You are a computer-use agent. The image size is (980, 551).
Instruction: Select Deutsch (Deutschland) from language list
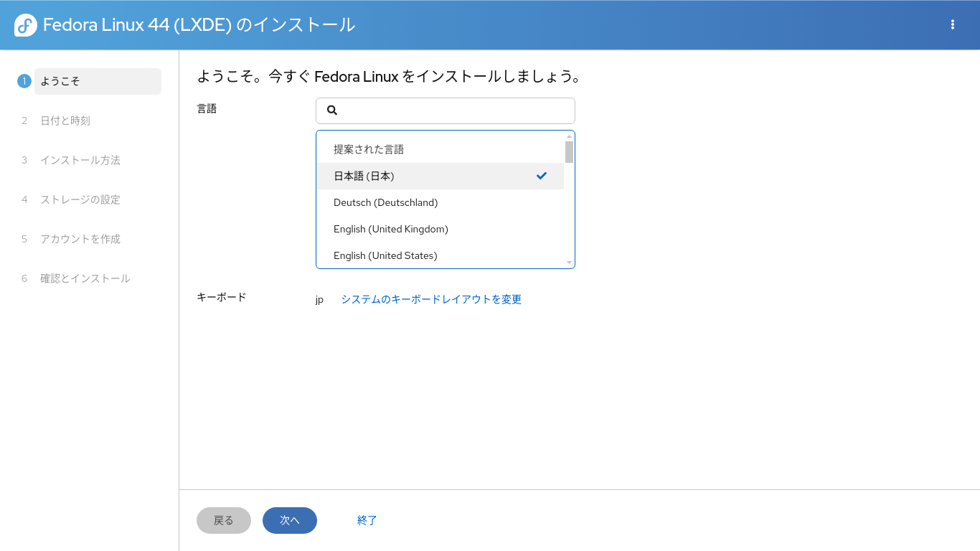440,202
